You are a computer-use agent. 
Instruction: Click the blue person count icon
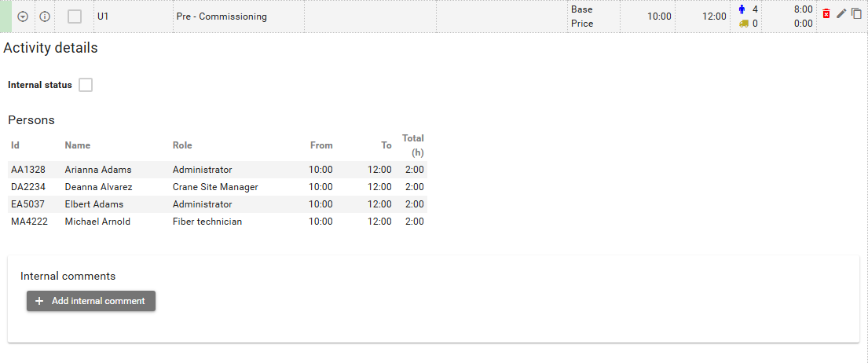pos(742,9)
